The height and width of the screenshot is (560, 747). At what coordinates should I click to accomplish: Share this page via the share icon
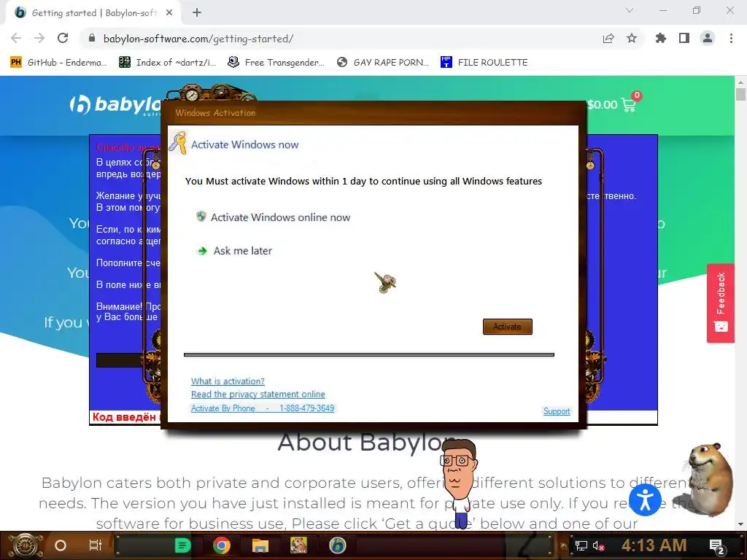(x=608, y=38)
